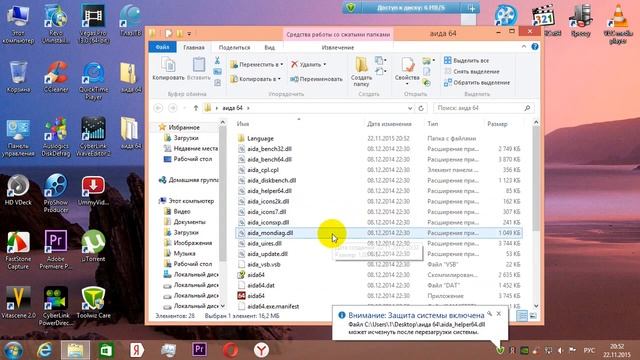Open uTorrent desktop shortcut

pyautogui.click(x=93, y=247)
